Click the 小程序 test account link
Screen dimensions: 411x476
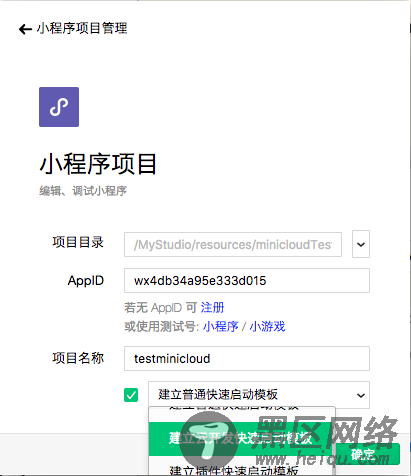[221, 326]
